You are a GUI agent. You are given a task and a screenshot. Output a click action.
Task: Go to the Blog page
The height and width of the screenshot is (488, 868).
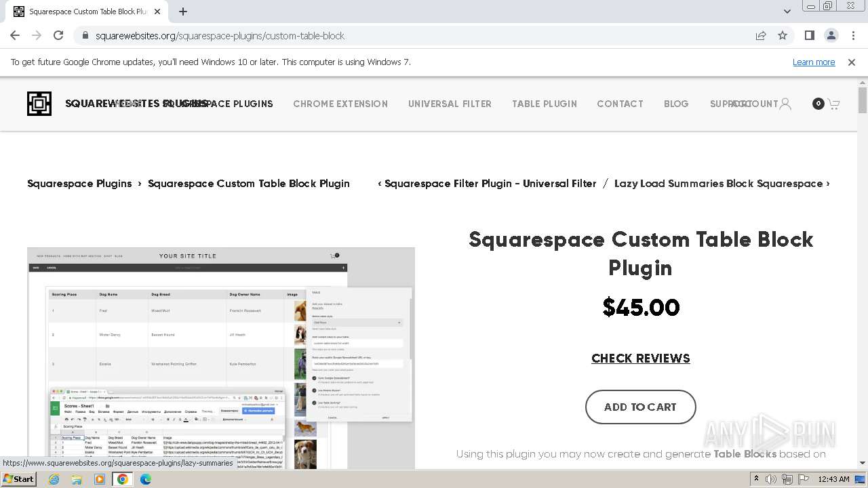point(676,104)
